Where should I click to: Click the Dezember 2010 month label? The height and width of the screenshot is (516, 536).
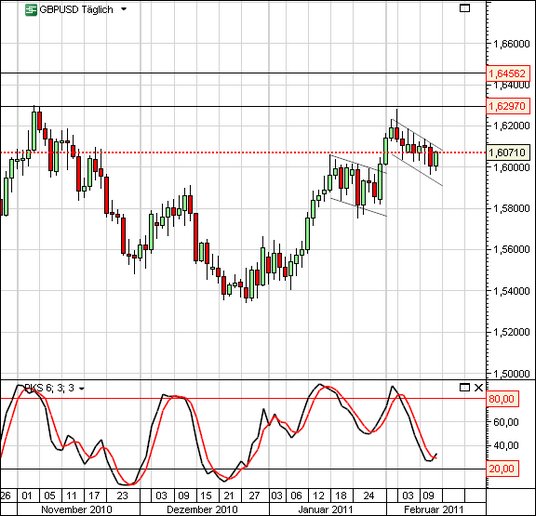pyautogui.click(x=203, y=510)
